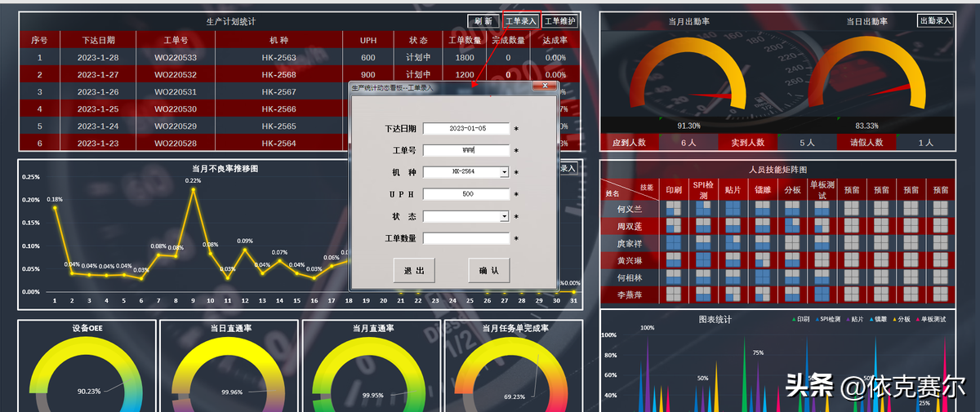Image resolution: width=980 pixels, height=412 pixels.
Task: Click the SPI检测 legend marker in 图表统计
Action: pos(817,320)
